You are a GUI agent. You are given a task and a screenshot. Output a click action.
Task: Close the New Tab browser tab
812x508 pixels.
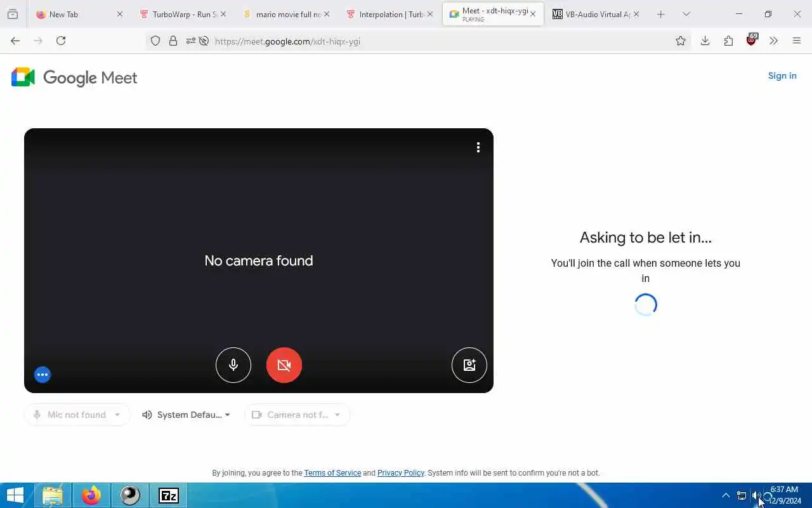coord(119,14)
